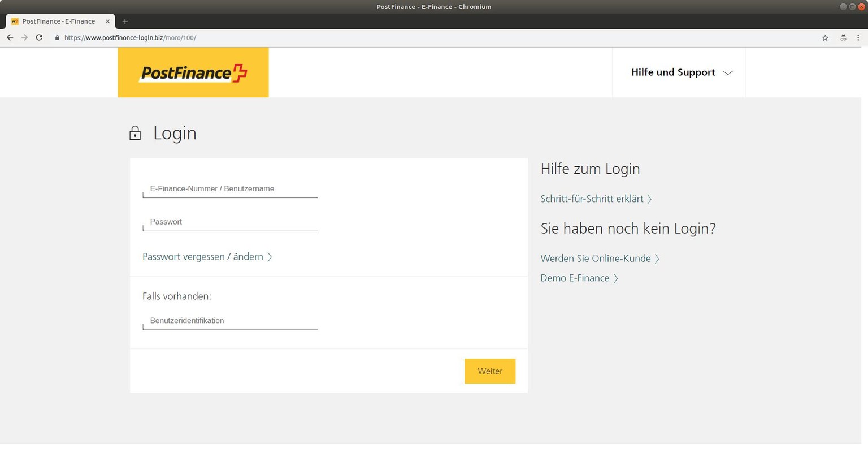868x452 pixels.
Task: Open Chromium three-dot menu
Action: [858, 38]
